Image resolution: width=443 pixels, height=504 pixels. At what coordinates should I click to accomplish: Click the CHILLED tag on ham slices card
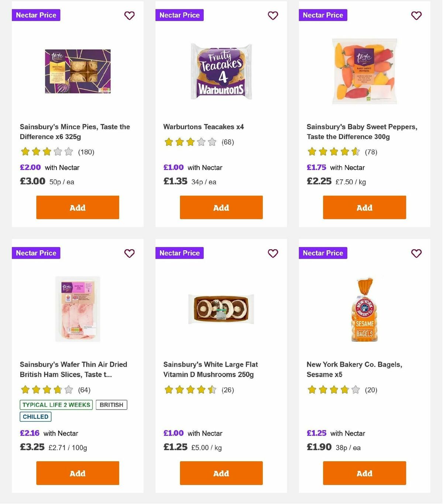pos(35,417)
